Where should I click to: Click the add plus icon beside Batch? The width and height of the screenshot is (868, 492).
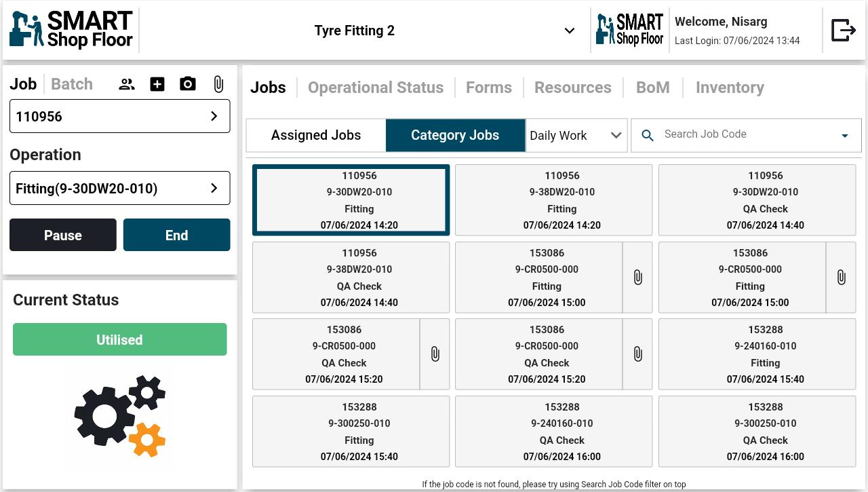tap(157, 84)
